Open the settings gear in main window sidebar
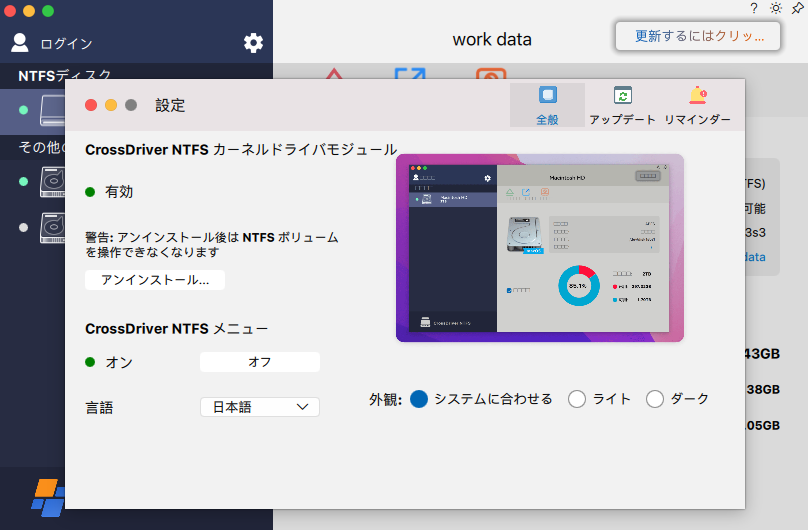 click(x=253, y=43)
